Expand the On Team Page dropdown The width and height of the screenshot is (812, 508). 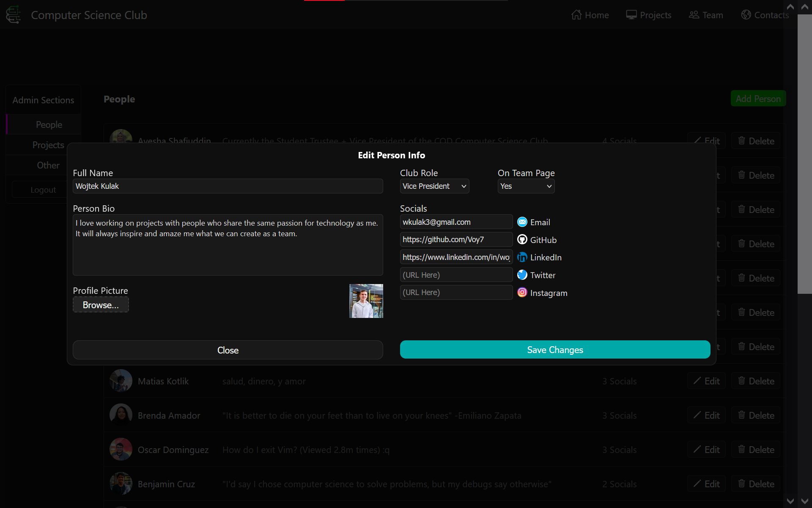526,186
